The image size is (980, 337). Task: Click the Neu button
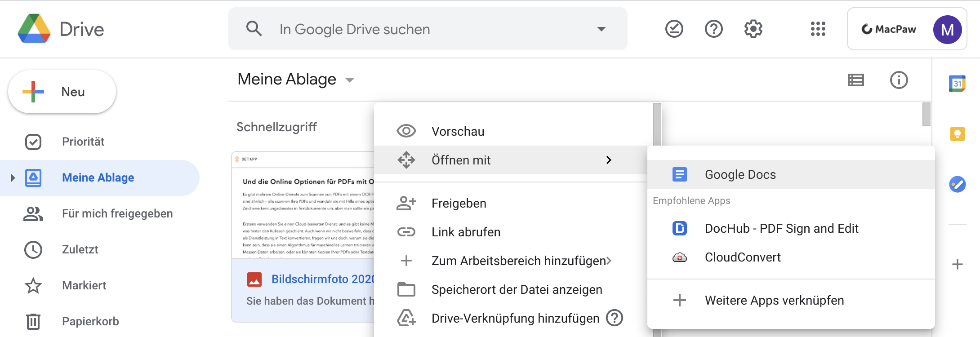pyautogui.click(x=62, y=92)
